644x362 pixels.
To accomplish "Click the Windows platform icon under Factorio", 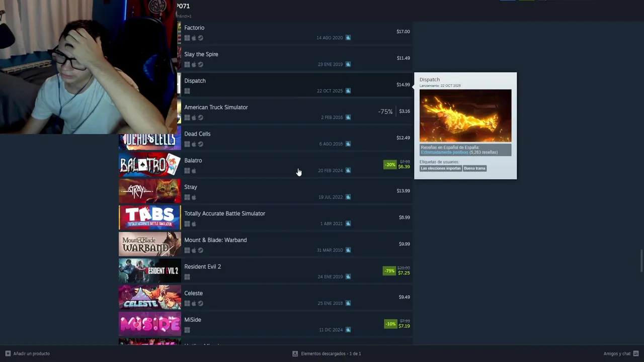I will coord(187,38).
